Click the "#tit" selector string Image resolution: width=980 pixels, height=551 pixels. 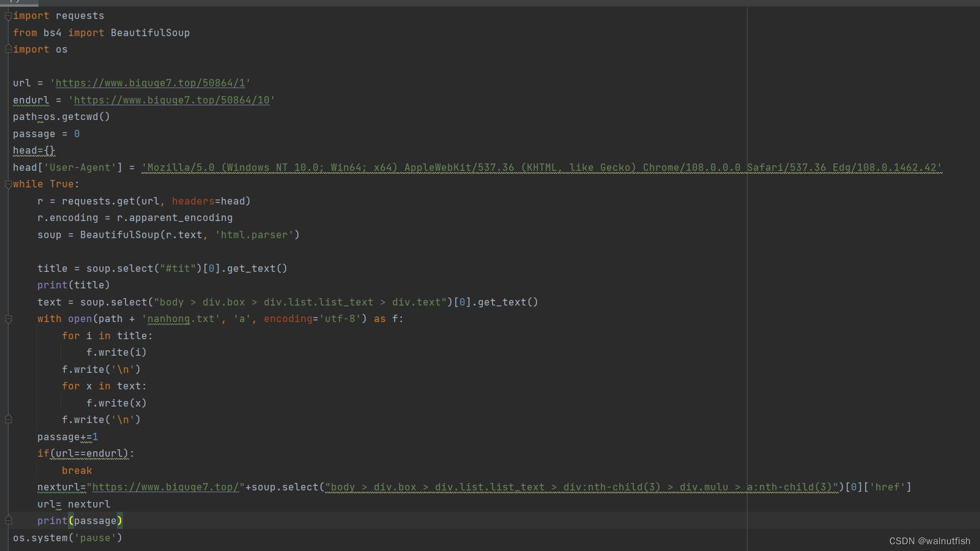(x=178, y=269)
